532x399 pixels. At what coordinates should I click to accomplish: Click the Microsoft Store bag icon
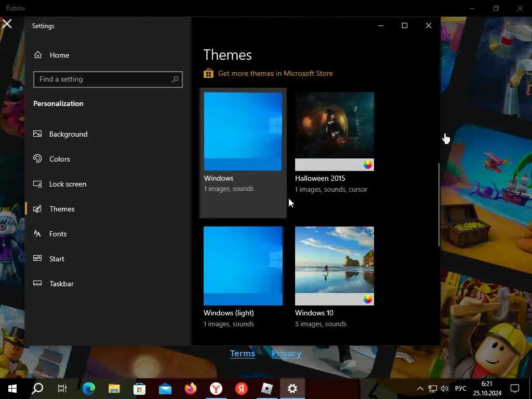[x=208, y=73]
